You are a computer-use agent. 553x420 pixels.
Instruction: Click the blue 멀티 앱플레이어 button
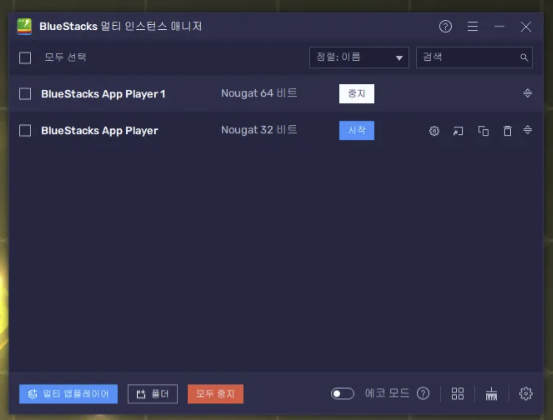pos(68,394)
